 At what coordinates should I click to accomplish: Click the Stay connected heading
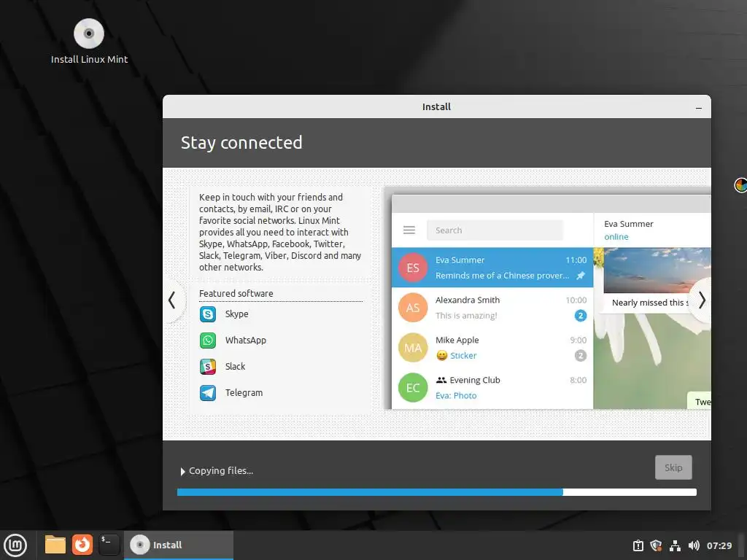point(241,143)
